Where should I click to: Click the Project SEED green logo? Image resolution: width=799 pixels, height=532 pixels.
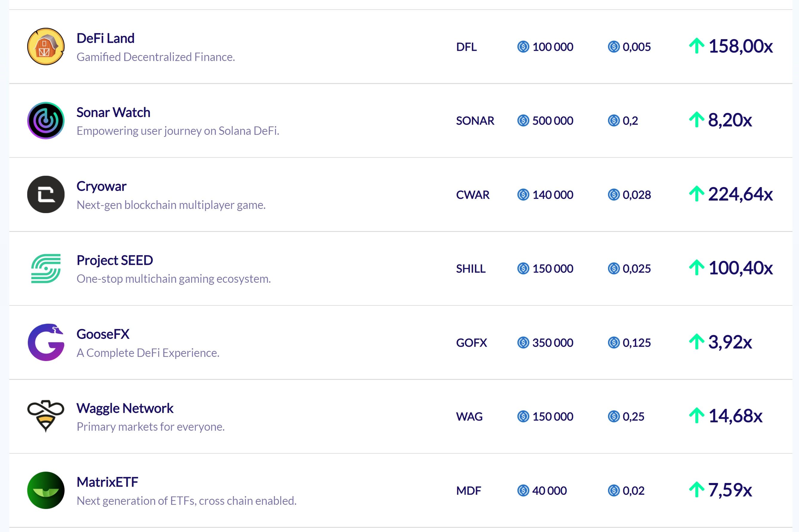pyautogui.click(x=46, y=268)
